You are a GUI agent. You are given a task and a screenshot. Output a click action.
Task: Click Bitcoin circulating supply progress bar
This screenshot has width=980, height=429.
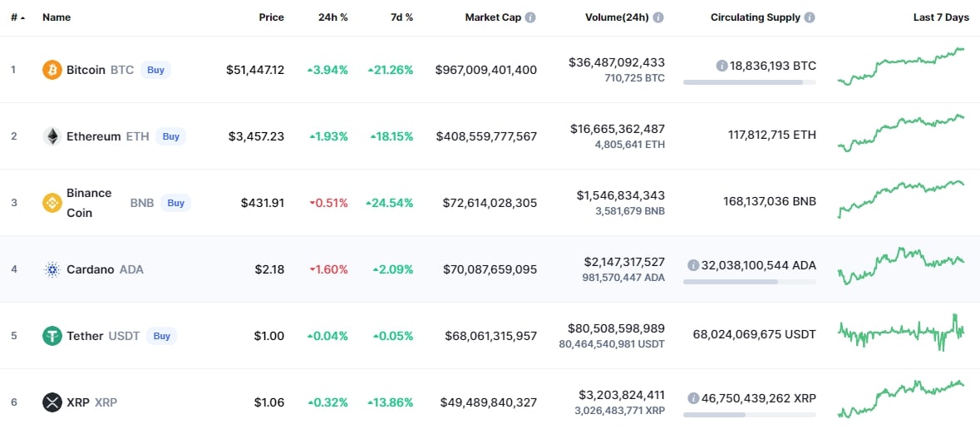pos(750,82)
